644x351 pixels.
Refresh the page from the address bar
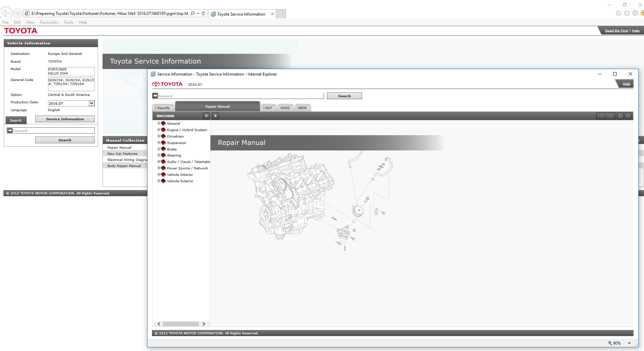[203, 14]
